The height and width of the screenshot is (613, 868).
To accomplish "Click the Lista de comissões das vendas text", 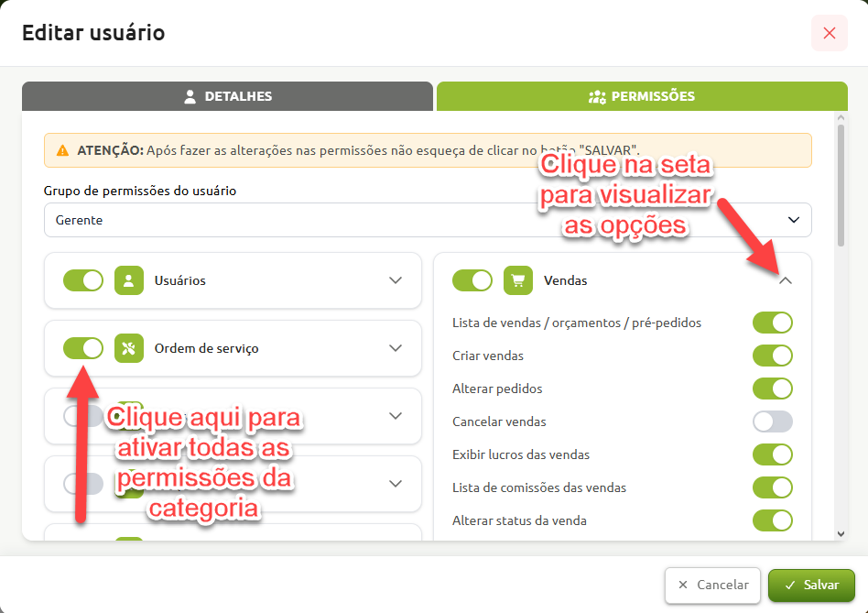I will 539,487.
